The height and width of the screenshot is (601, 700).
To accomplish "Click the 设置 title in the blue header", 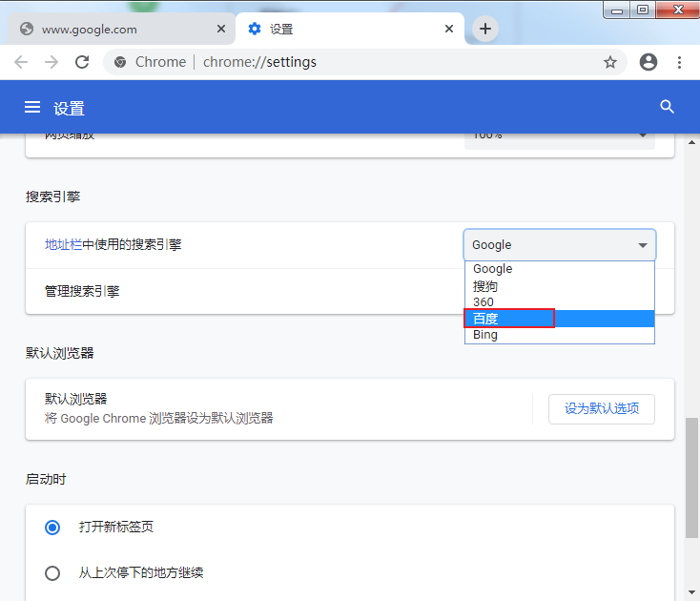I will coord(69,109).
